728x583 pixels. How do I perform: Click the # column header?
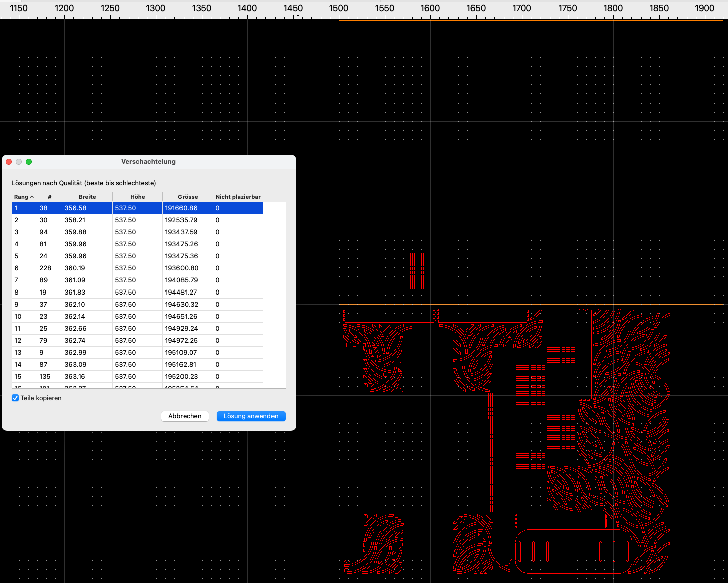pos(49,197)
